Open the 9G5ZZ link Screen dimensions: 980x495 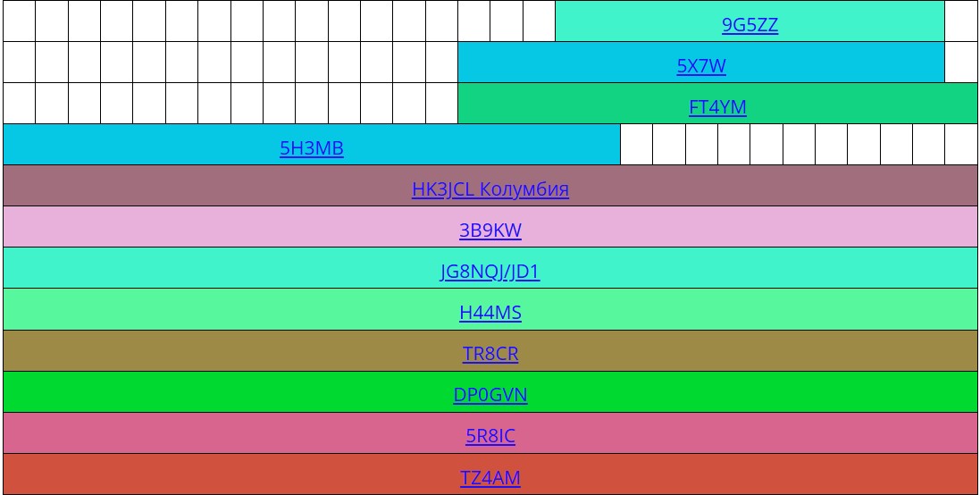click(750, 25)
